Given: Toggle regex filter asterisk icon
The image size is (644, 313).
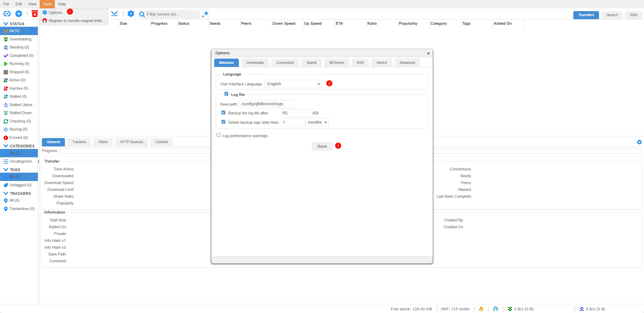Looking at the screenshot, I should pos(205,14).
